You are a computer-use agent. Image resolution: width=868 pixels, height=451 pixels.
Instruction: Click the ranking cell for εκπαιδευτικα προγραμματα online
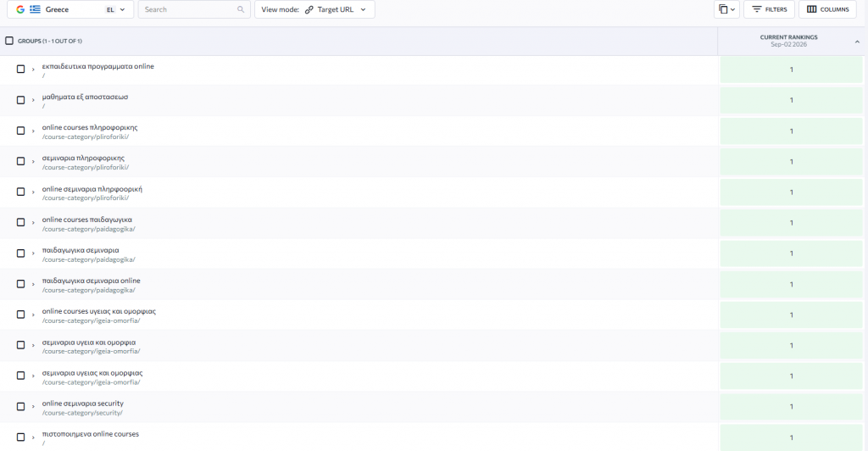[791, 70]
